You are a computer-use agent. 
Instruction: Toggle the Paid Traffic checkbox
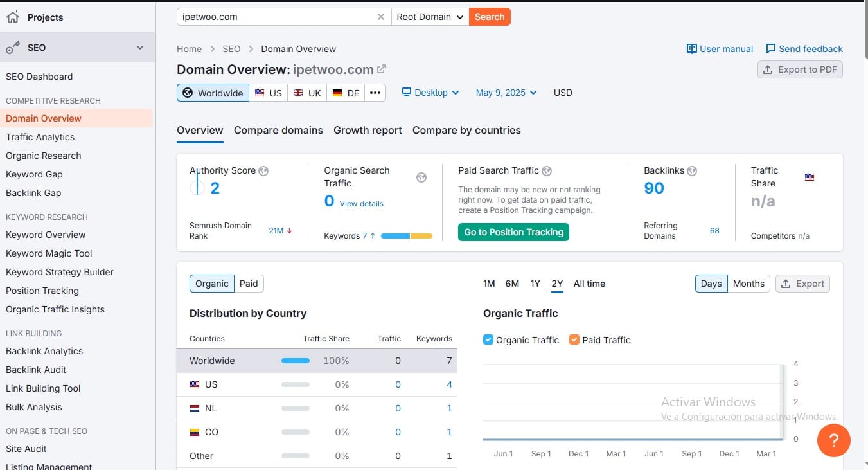click(x=574, y=339)
